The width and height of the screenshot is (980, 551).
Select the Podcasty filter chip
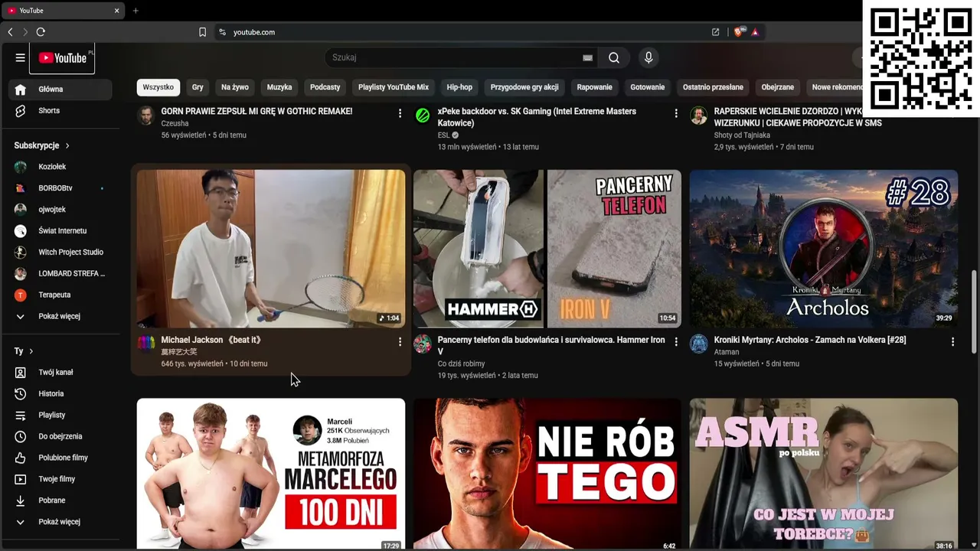coord(325,87)
